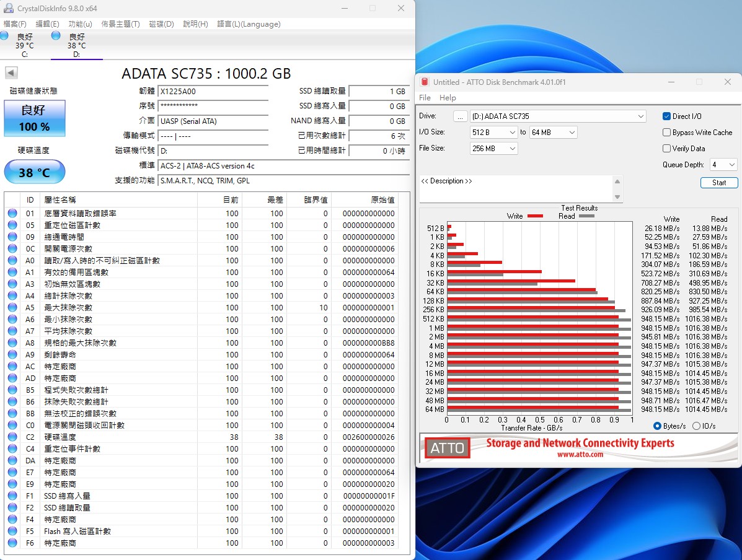
Task: Click the ATTO Disk Benchmark title bar icon
Action: point(425,82)
